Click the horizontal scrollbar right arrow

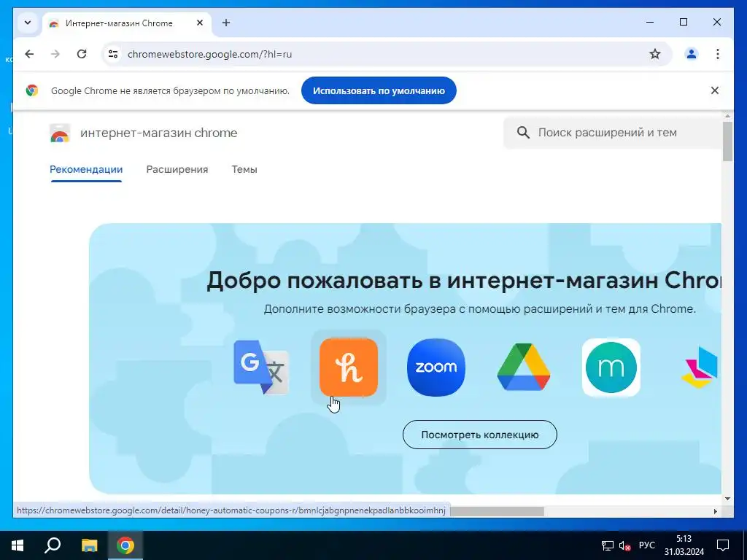click(715, 511)
